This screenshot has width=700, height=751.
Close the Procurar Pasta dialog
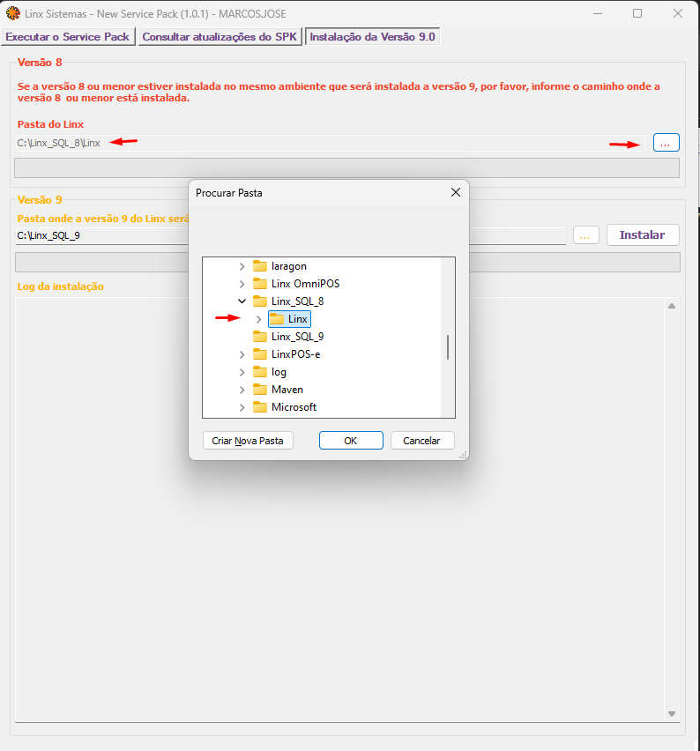click(456, 192)
